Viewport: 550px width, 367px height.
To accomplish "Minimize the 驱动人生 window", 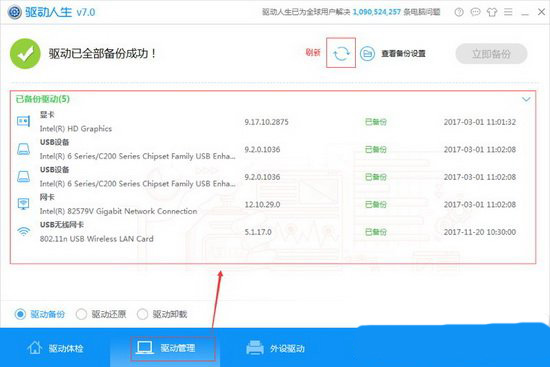I will (525, 13).
